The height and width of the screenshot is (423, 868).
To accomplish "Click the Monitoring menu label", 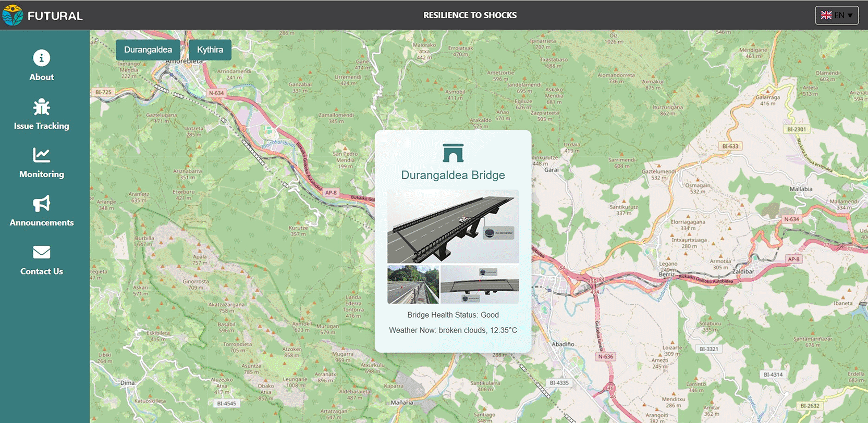I will 42,175.
